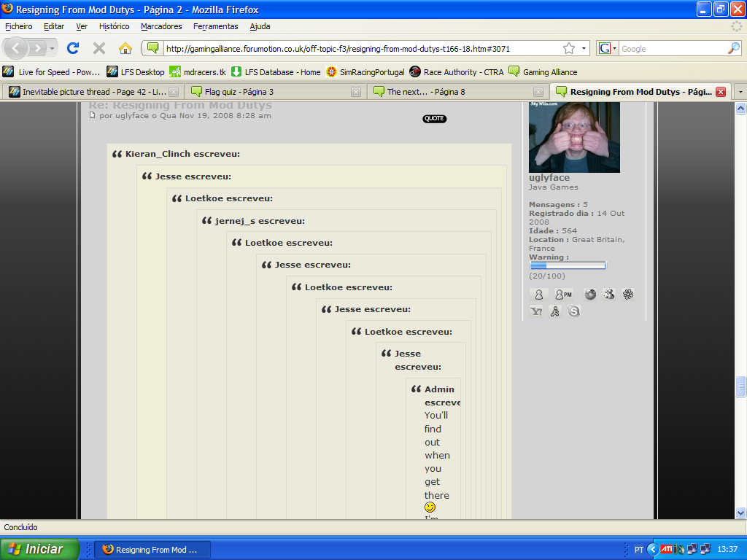
Task: Open the Iniciar start button
Action: (x=39, y=549)
